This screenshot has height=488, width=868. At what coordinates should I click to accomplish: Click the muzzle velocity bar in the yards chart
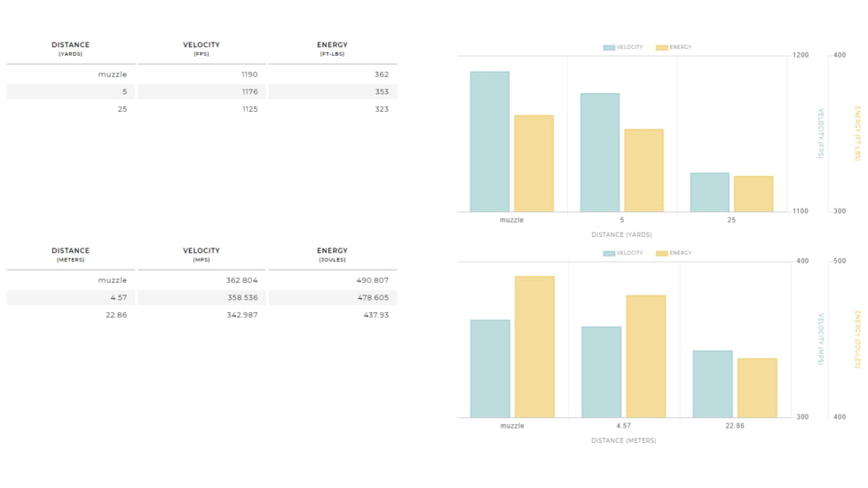490,142
